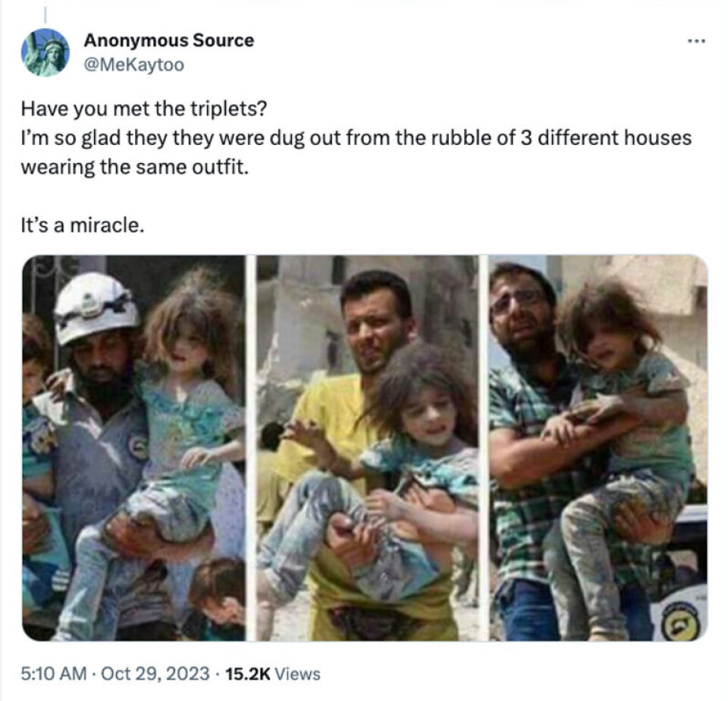Open the Anonymous Source display name
Viewport: 728px width, 701px height.
tap(169, 40)
